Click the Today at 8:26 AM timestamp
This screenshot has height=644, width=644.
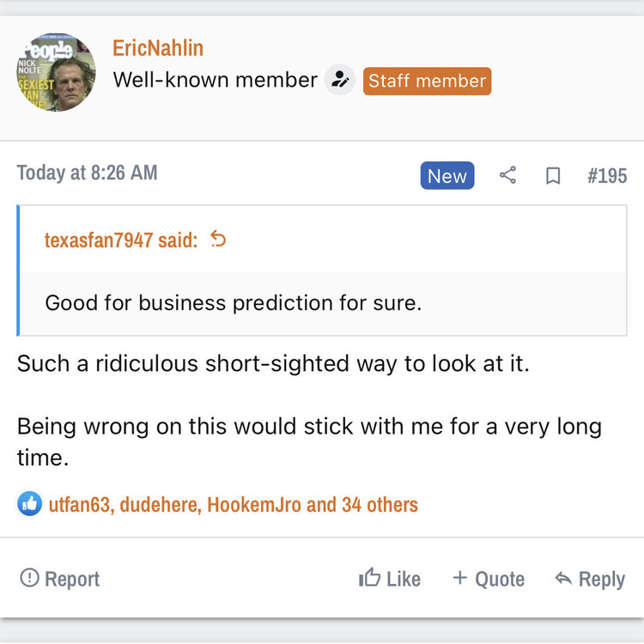click(87, 173)
